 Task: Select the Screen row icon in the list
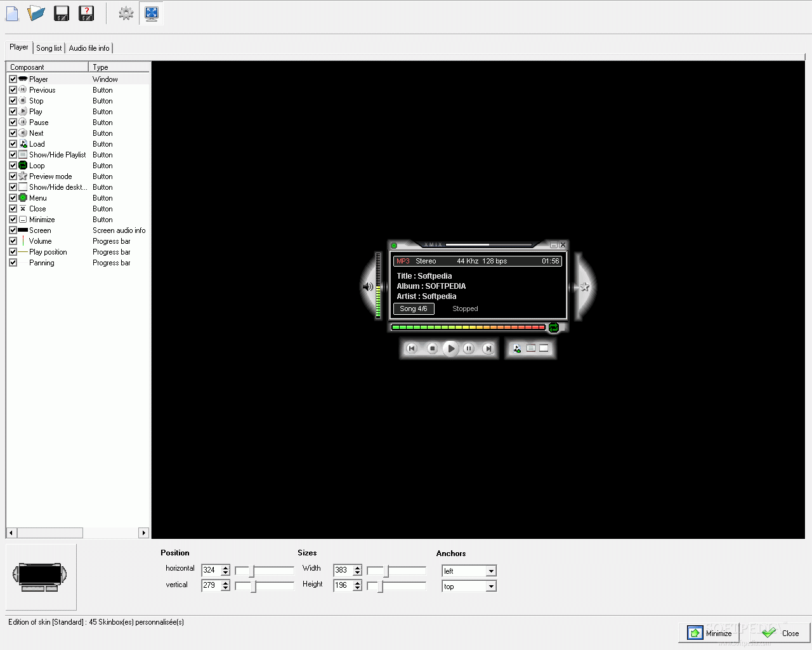tap(23, 230)
